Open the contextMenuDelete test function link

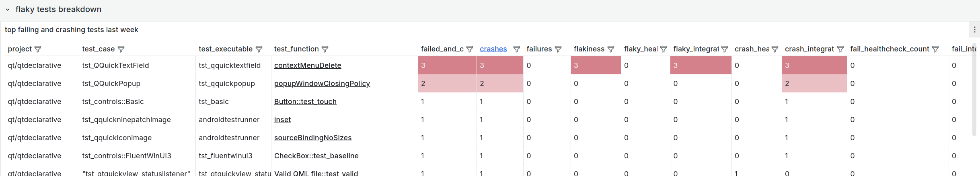click(308, 65)
